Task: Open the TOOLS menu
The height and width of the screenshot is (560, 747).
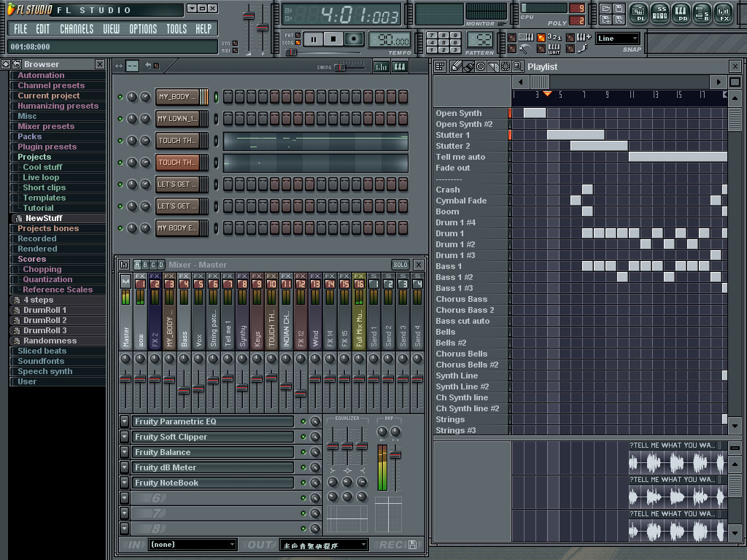Action: click(x=177, y=29)
